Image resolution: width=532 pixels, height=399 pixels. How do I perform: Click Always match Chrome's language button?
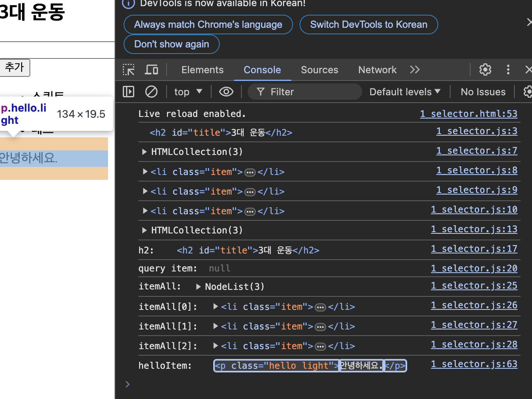[208, 25]
